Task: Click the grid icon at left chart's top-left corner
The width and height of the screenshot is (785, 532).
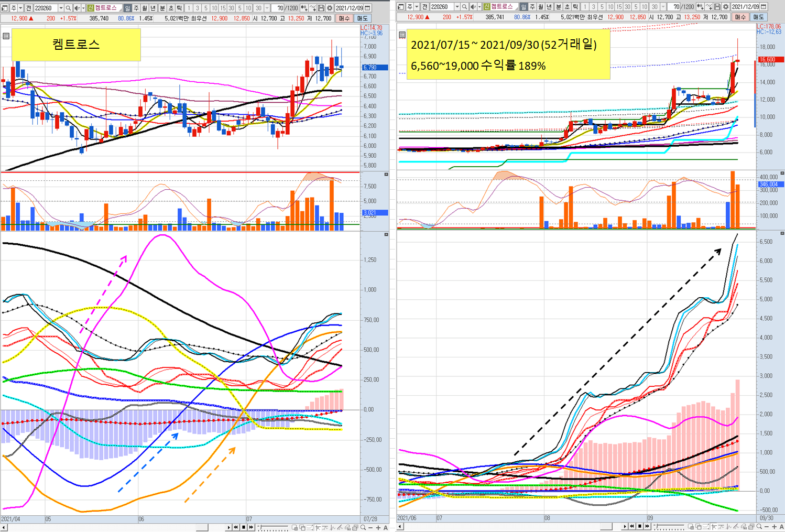Action: [x=6, y=36]
